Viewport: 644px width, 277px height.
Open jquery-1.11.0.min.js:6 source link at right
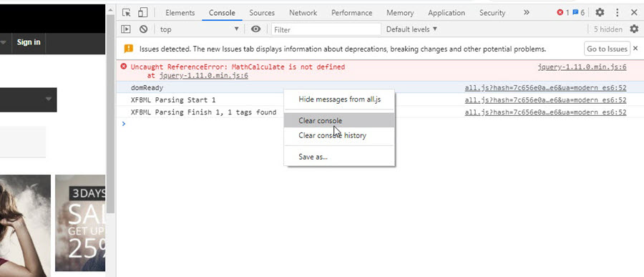[x=582, y=67]
